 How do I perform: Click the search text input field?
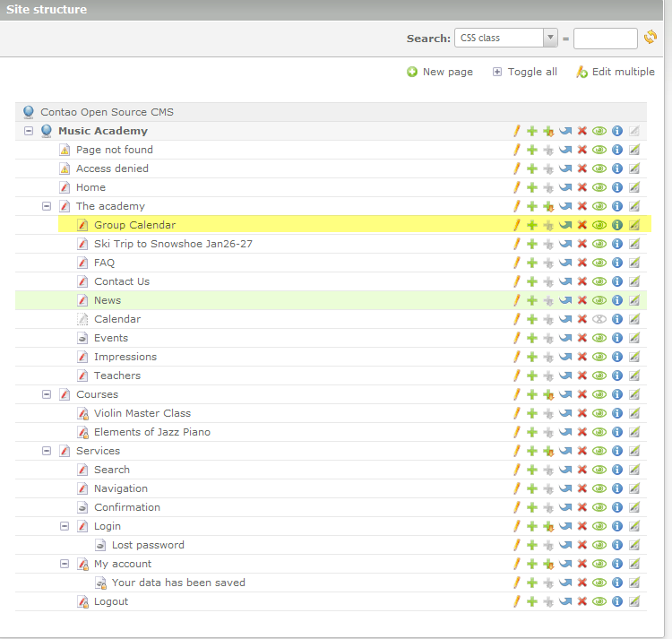(x=605, y=38)
